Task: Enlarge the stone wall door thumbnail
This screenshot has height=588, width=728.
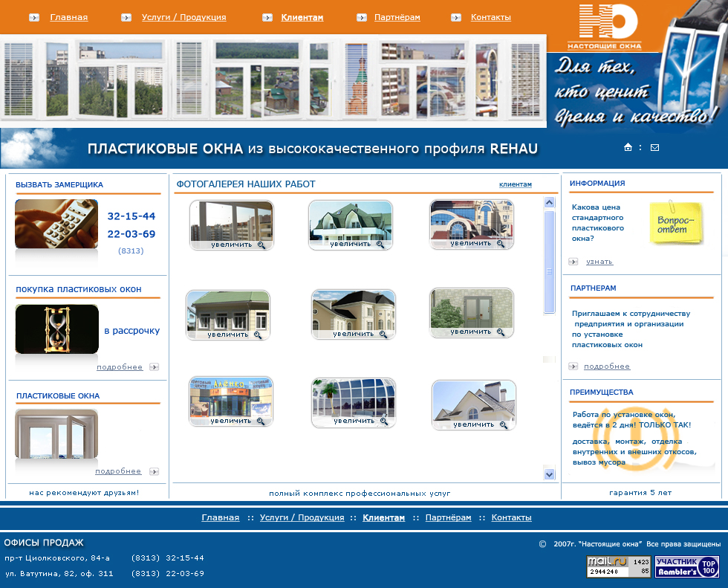Action: [x=472, y=312]
